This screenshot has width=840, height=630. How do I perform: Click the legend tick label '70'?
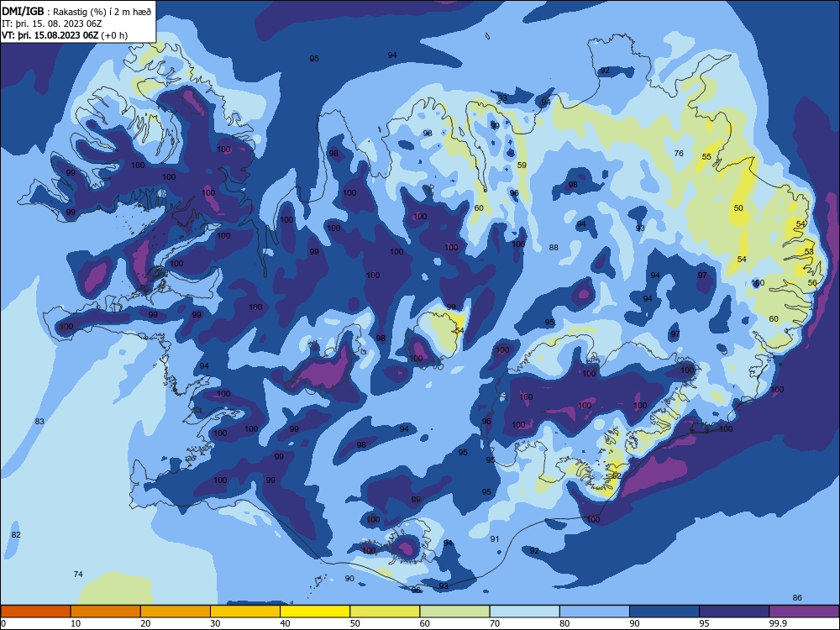pyautogui.click(x=495, y=623)
